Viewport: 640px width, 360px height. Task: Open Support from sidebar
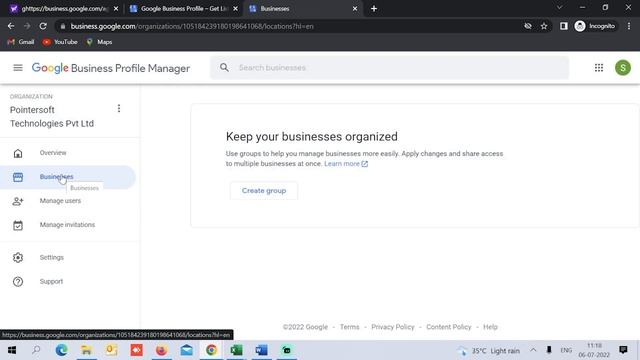click(51, 282)
